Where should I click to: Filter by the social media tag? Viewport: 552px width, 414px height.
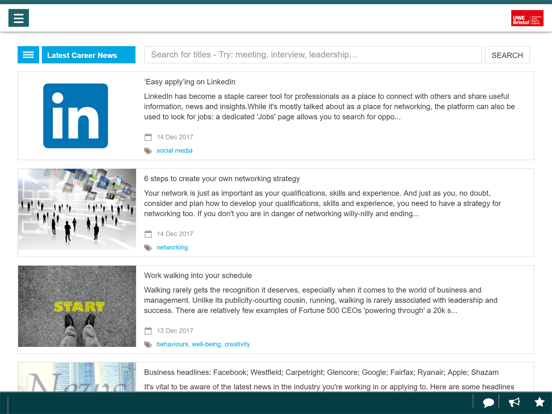(x=174, y=151)
